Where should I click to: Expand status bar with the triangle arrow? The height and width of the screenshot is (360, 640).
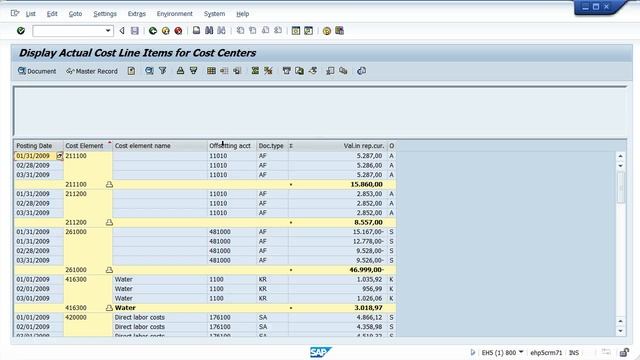pos(473,352)
